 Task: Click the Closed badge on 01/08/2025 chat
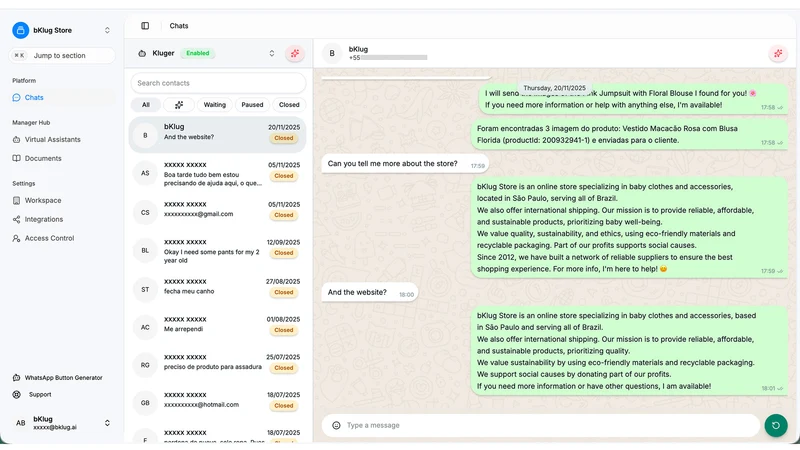(284, 330)
